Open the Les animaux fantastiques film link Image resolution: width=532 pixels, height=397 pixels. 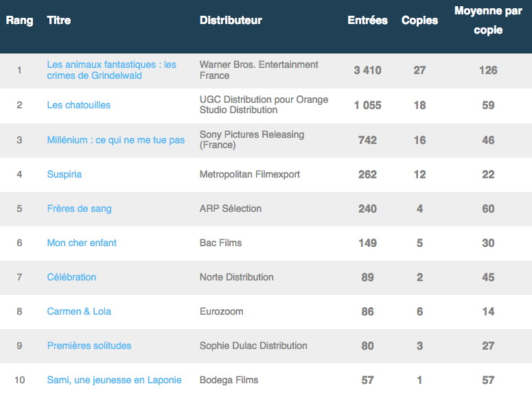[x=111, y=70]
